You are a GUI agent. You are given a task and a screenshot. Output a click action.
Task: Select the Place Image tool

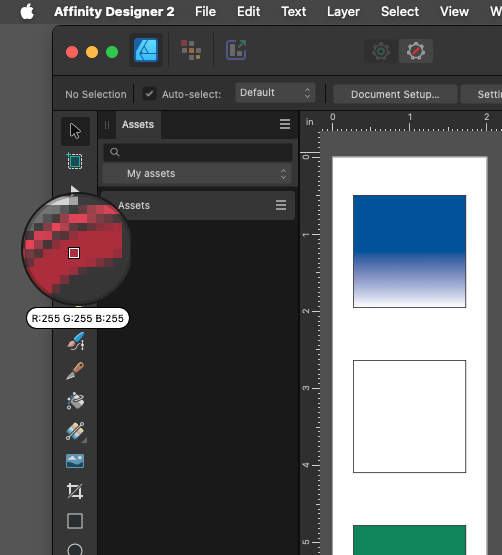click(75, 461)
